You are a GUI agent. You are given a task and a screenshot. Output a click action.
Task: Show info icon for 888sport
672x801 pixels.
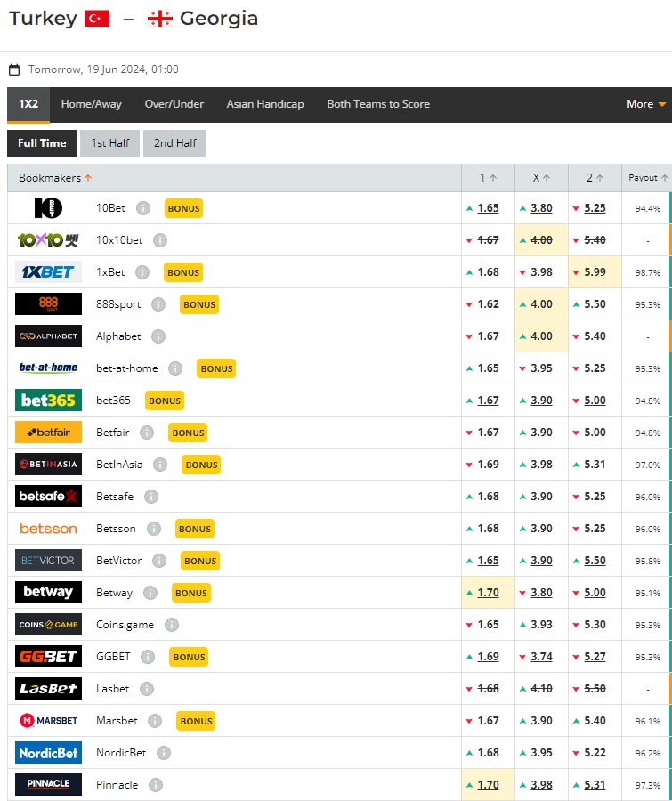[x=158, y=304]
